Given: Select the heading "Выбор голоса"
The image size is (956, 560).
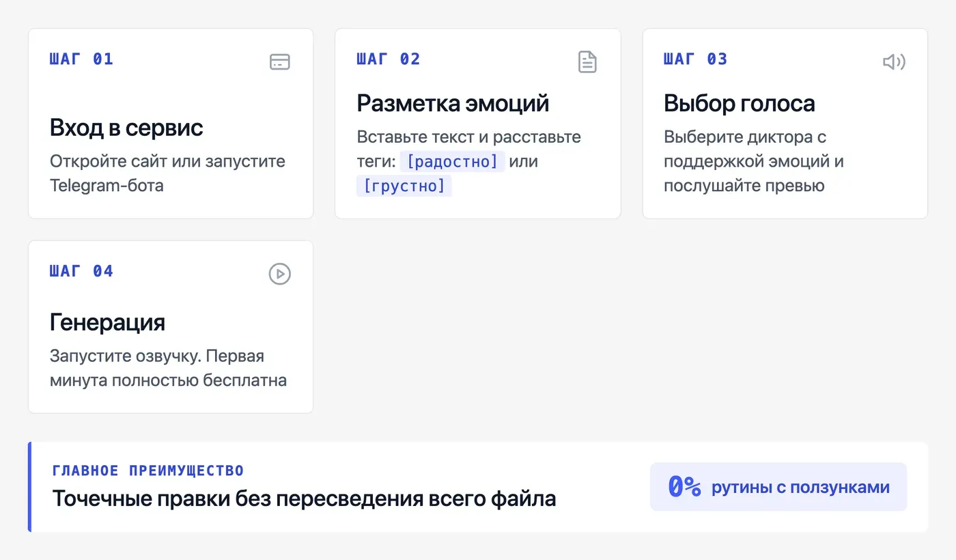Looking at the screenshot, I should click(x=740, y=103).
